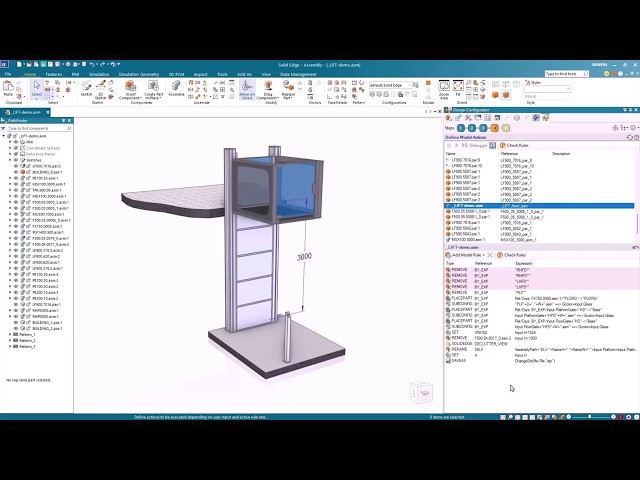Viewport: 640px width, 480px height.
Task: Switch to the Data Management tab
Action: pos(298,74)
